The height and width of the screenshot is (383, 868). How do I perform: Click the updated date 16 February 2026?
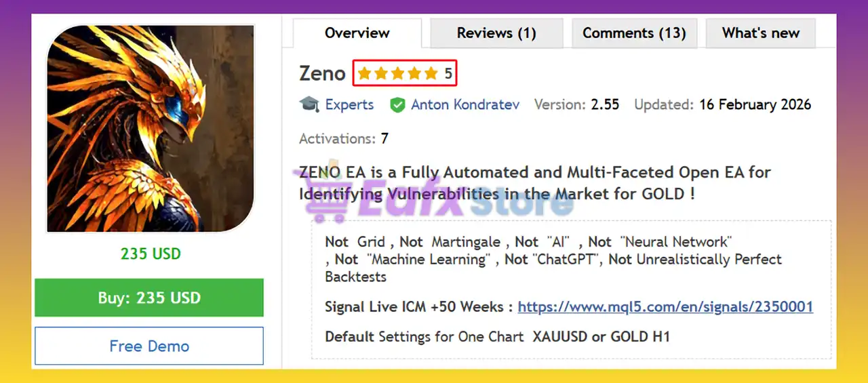pyautogui.click(x=755, y=105)
